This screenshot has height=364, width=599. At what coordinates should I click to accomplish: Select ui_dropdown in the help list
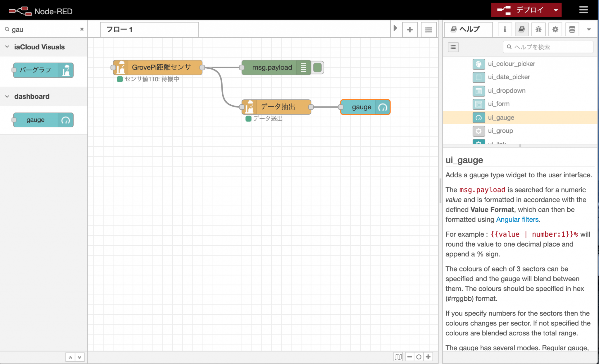point(507,91)
